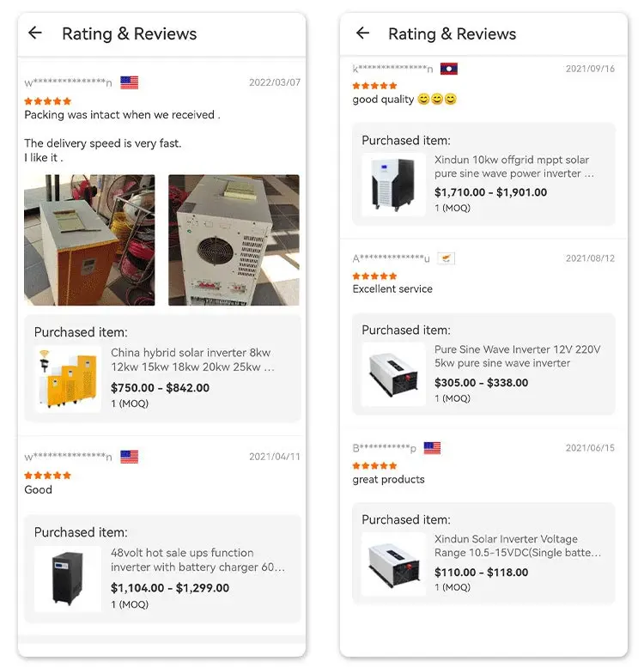Screen dimensions: 644x667
Task: Tap the $305.00 - $338.00 price
Action: point(481,383)
